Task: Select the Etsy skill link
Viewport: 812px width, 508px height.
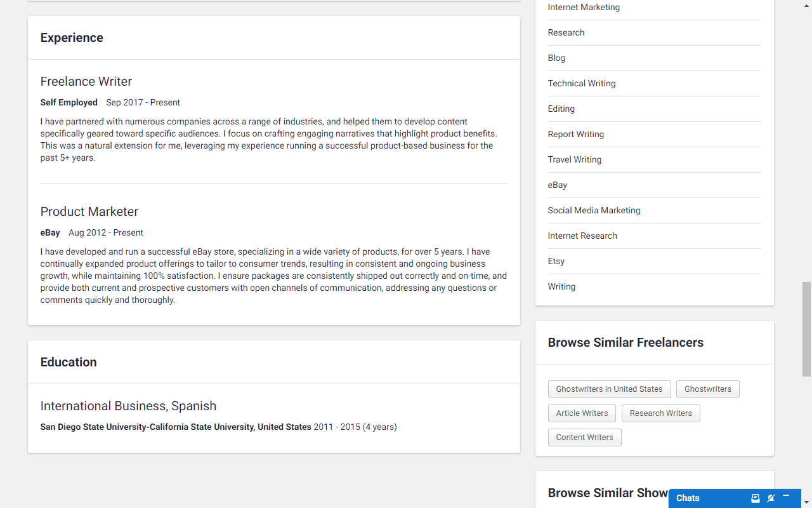Action: click(x=556, y=261)
